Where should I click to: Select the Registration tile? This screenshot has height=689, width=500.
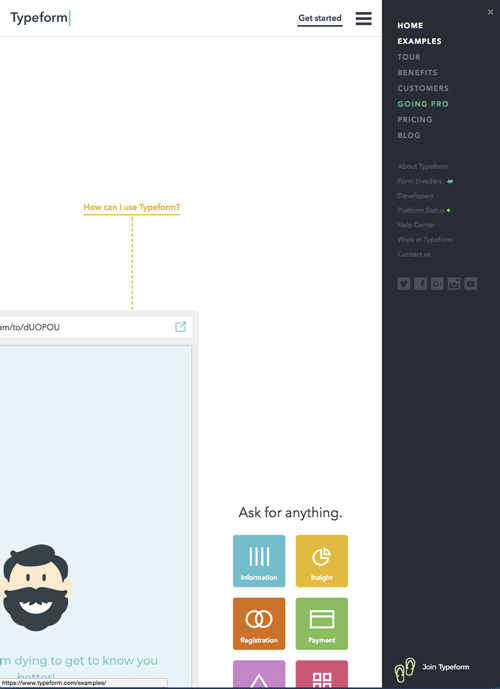259,624
